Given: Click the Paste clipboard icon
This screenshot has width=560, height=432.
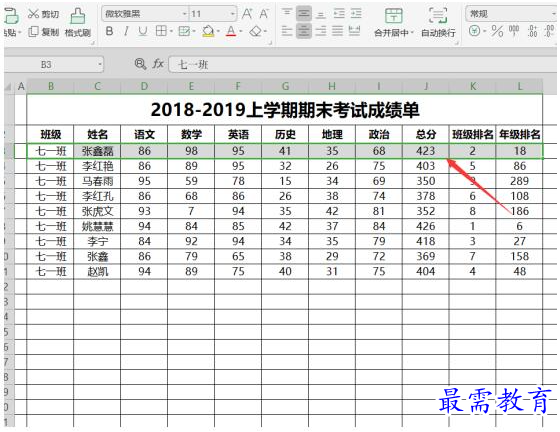Looking at the screenshot, I should click(x=11, y=16).
